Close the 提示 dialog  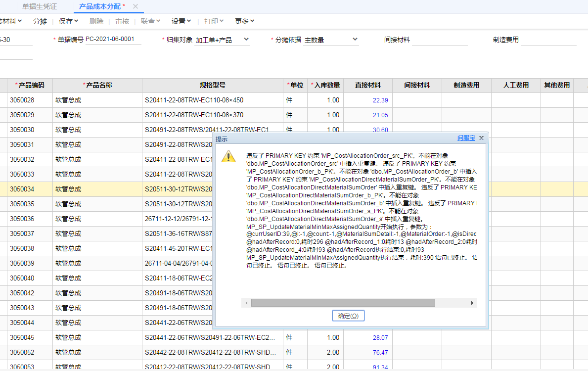(x=482, y=138)
